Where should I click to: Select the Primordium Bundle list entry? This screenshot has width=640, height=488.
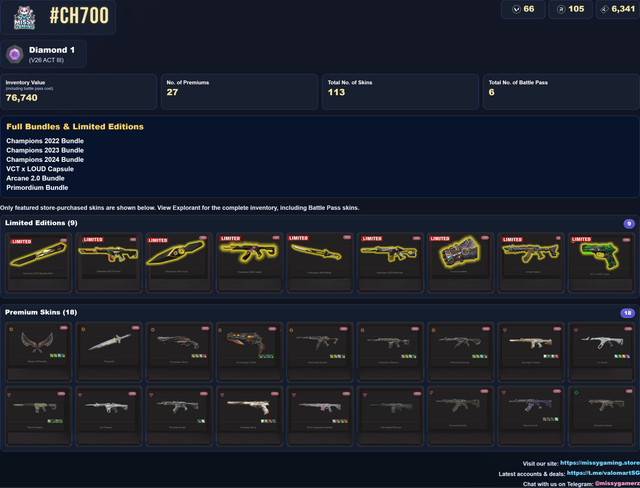click(x=37, y=188)
